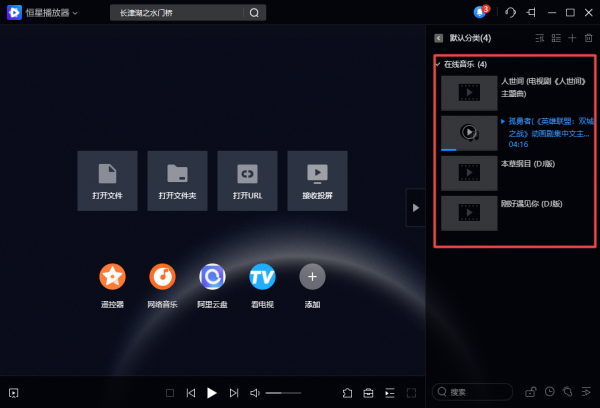Click the 孤勇者 song title text

(550, 127)
